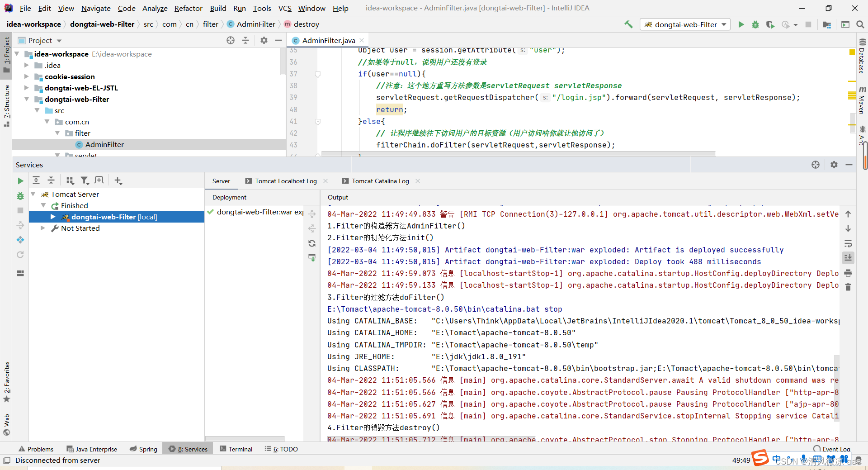Switch to Tomcat Localhost Log tab

tap(286, 181)
